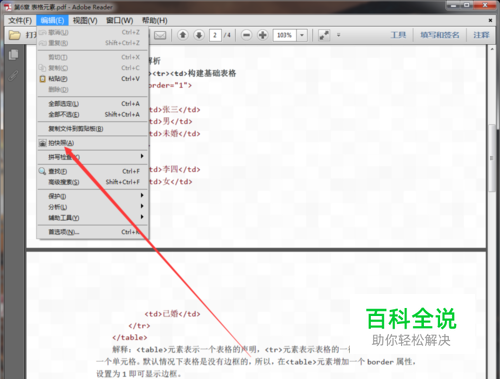Open the toolbar customization small dropdown arrow

[338, 35]
